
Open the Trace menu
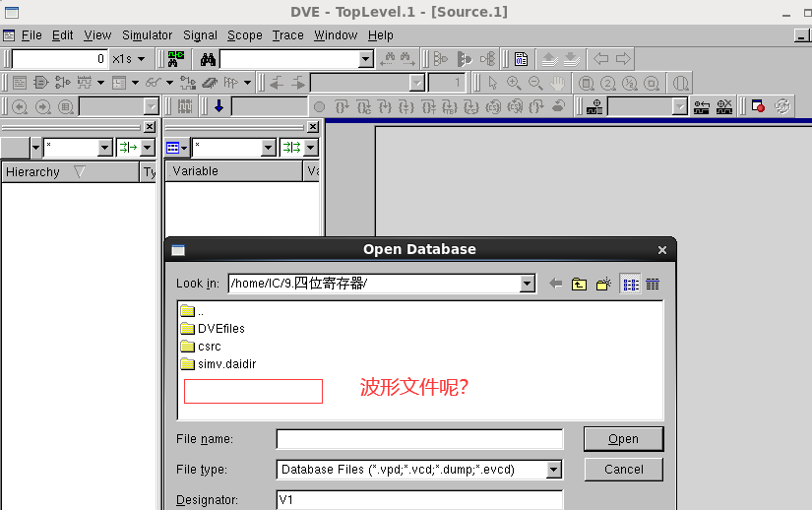click(x=288, y=35)
